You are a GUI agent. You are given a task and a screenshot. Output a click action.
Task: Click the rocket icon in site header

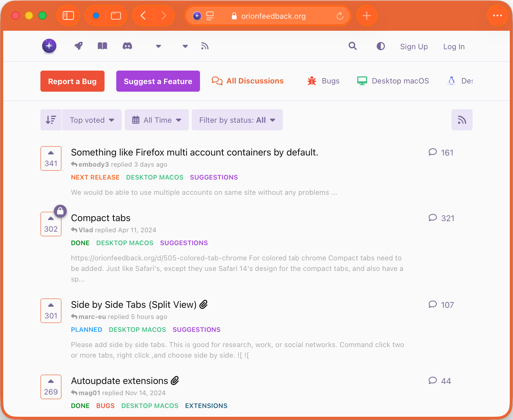[x=78, y=46]
